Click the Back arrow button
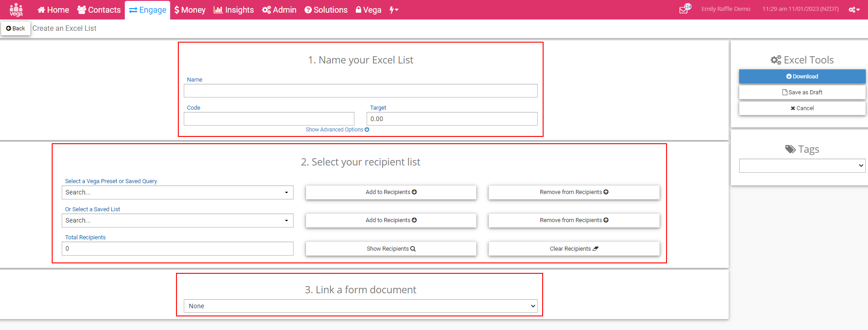Viewport: 868px width, 330px height. tap(15, 28)
